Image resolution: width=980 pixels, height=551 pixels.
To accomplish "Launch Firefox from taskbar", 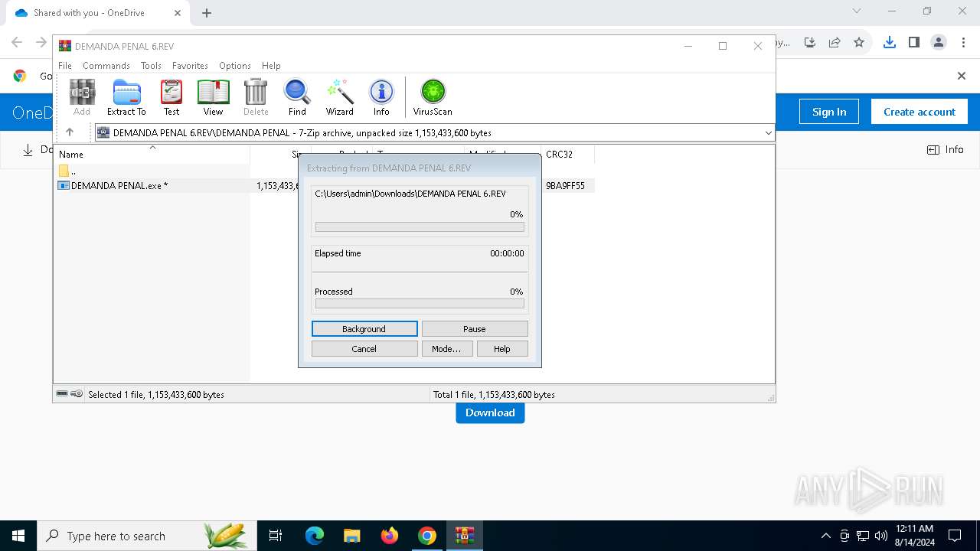I will [x=390, y=536].
